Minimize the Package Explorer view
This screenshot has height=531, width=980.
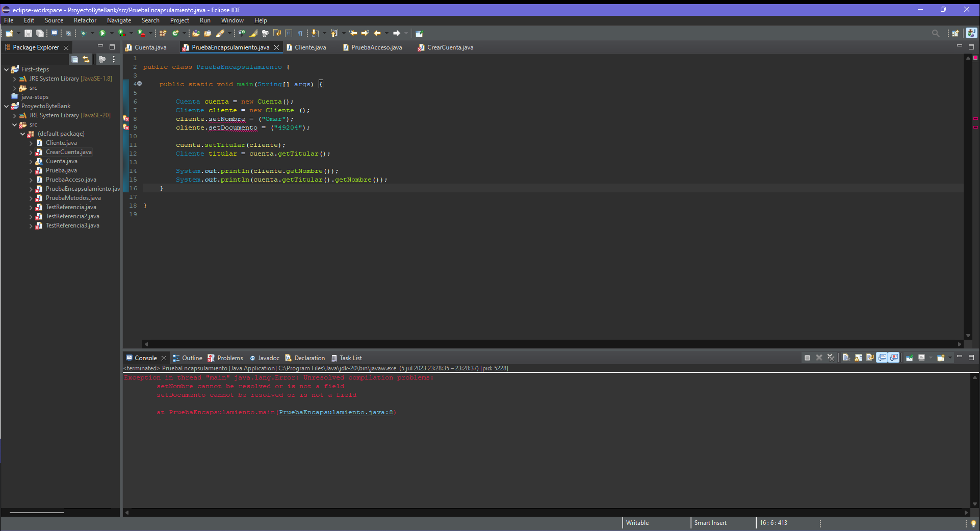[100, 46]
